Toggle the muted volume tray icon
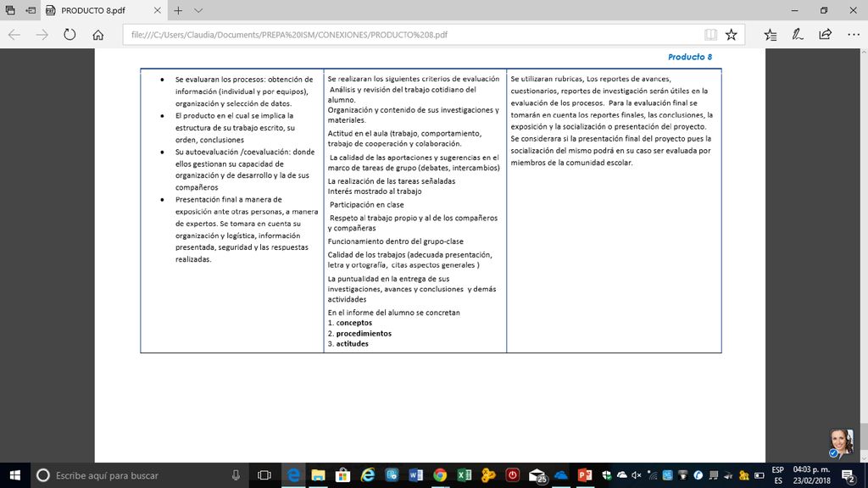This screenshot has width=868, height=488. (x=637, y=475)
